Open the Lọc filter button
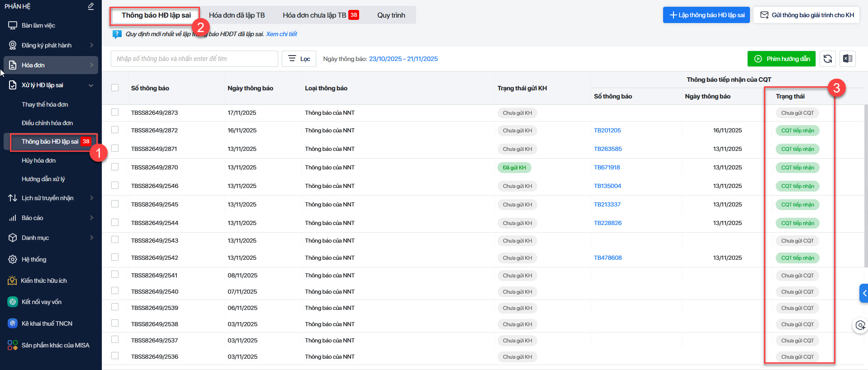The width and height of the screenshot is (868, 370). pyautogui.click(x=299, y=59)
